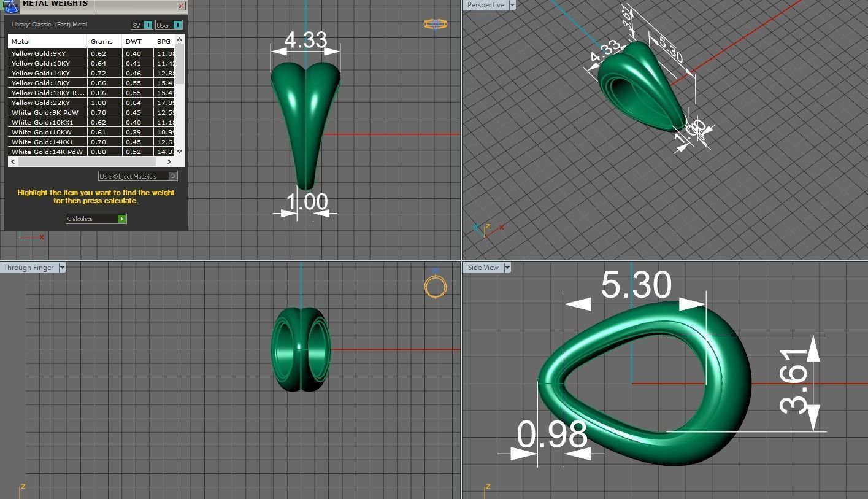Click the Metal Weights flask logo icon
This screenshot has height=499, width=868.
(x=10, y=6)
